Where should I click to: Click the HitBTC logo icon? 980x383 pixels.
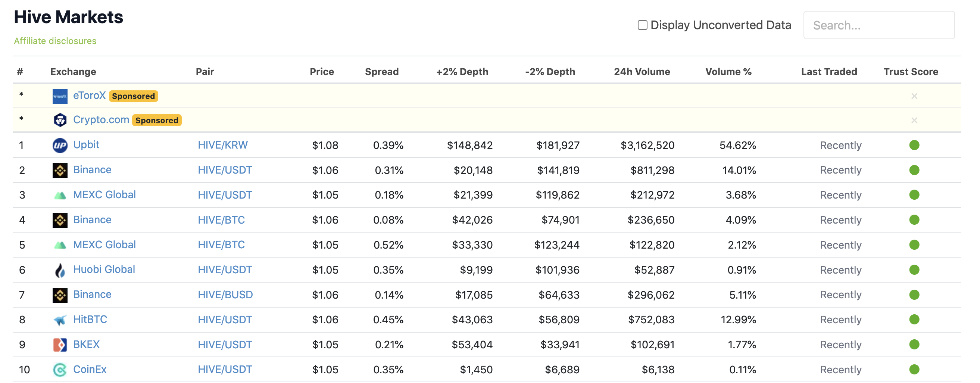point(60,320)
